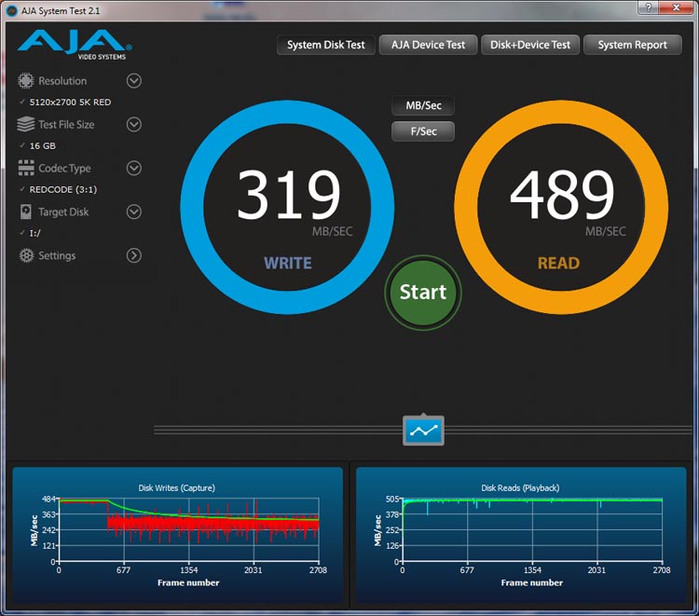
Task: Click the I:/ target disk value
Action: pyautogui.click(x=34, y=233)
